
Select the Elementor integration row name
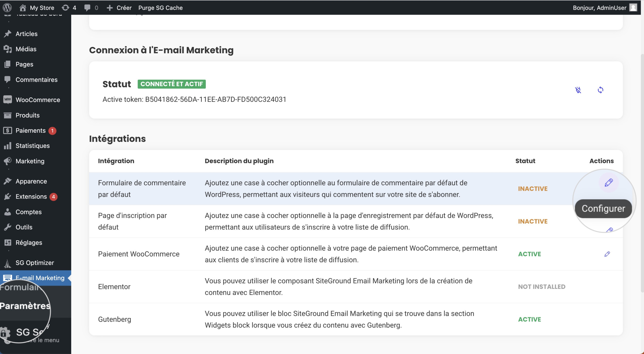click(x=114, y=287)
